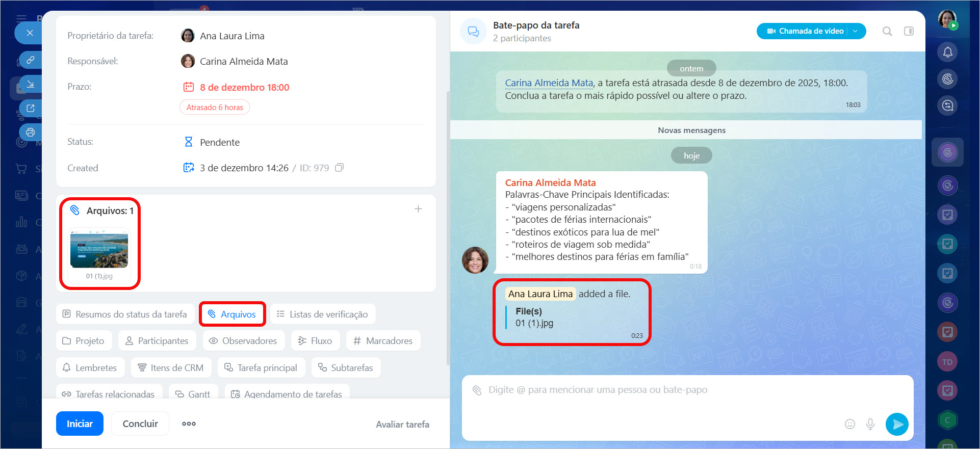Click the search icon in chat header
980x449 pixels.
tap(887, 31)
